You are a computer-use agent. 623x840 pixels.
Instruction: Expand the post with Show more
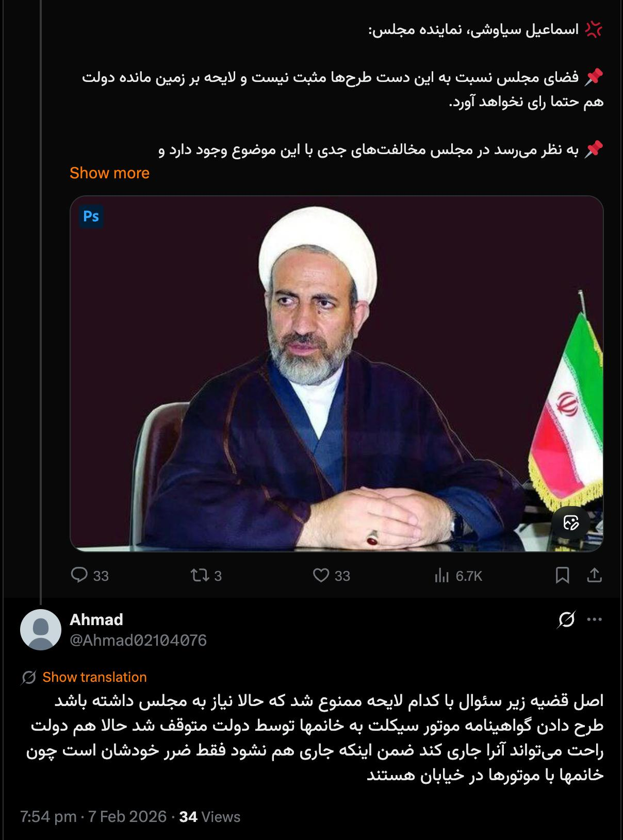109,173
